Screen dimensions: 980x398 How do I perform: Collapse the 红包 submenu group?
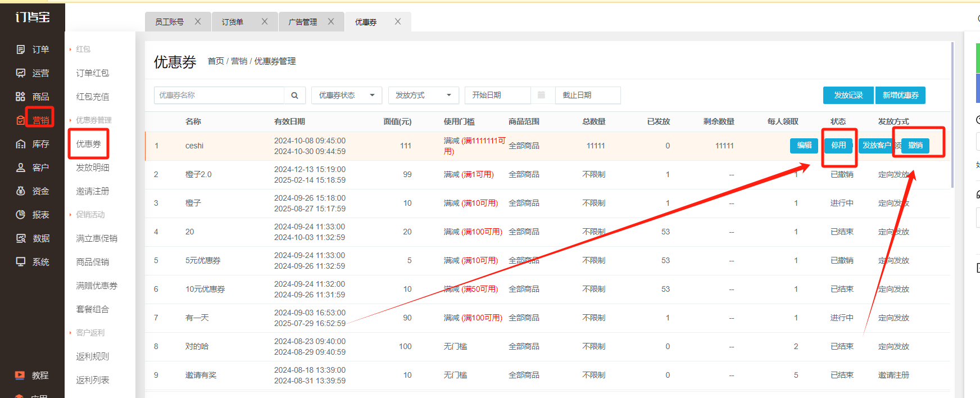(x=83, y=49)
